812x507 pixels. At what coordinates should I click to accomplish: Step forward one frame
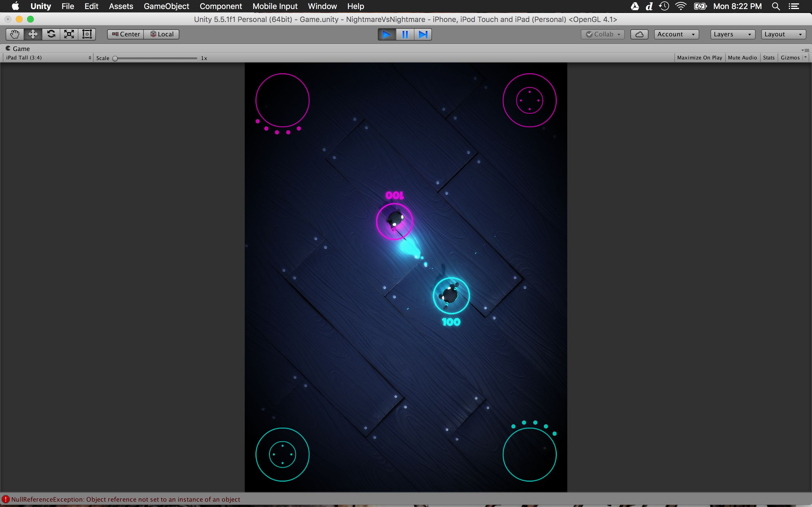tap(423, 34)
